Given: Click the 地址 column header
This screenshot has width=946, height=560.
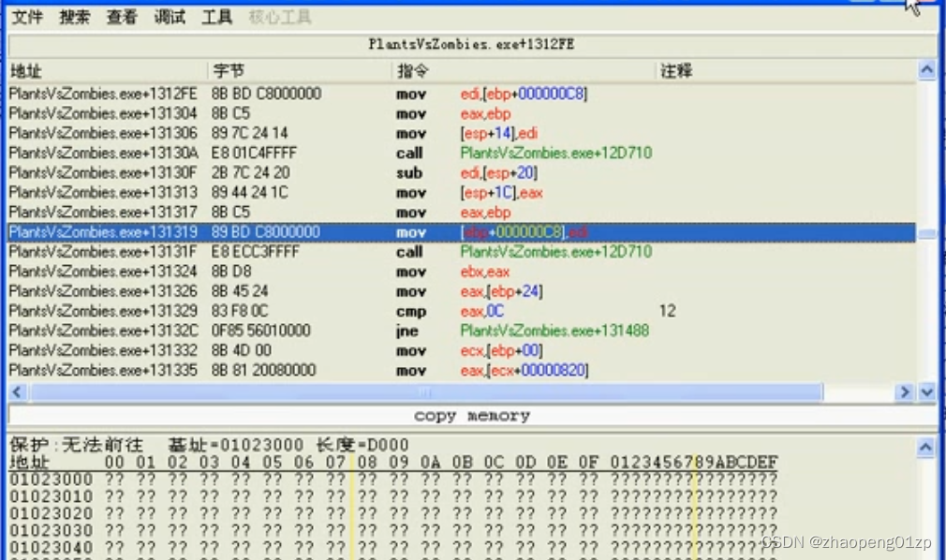Looking at the screenshot, I should 108,70.
